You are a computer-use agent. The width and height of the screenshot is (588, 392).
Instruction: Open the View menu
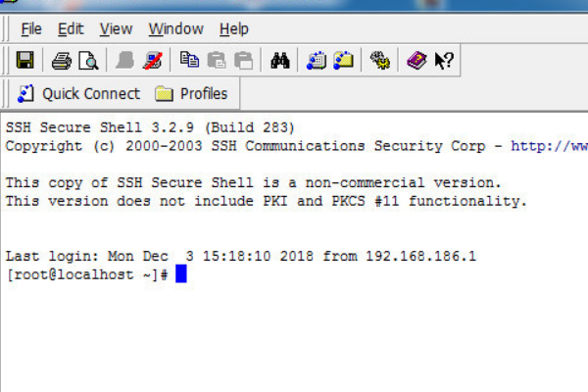click(116, 29)
